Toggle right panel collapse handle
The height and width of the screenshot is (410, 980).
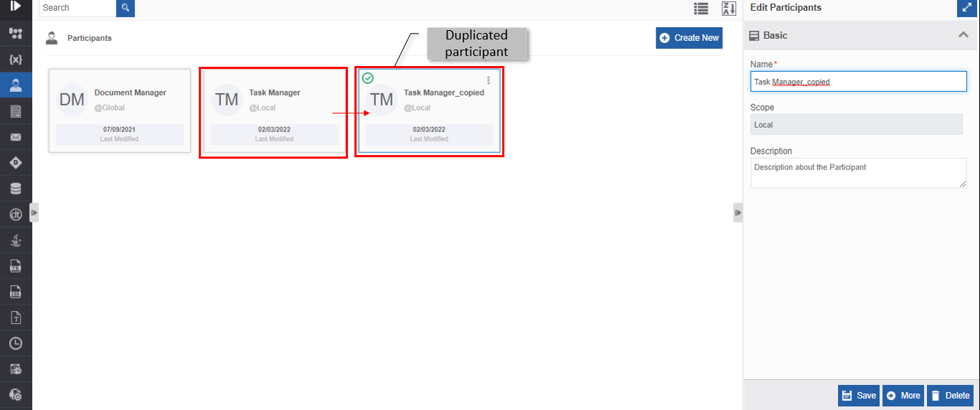coord(738,213)
